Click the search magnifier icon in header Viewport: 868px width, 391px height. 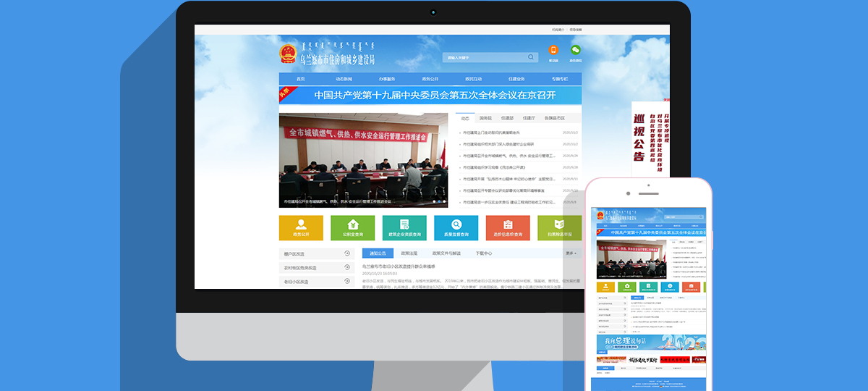tap(531, 57)
